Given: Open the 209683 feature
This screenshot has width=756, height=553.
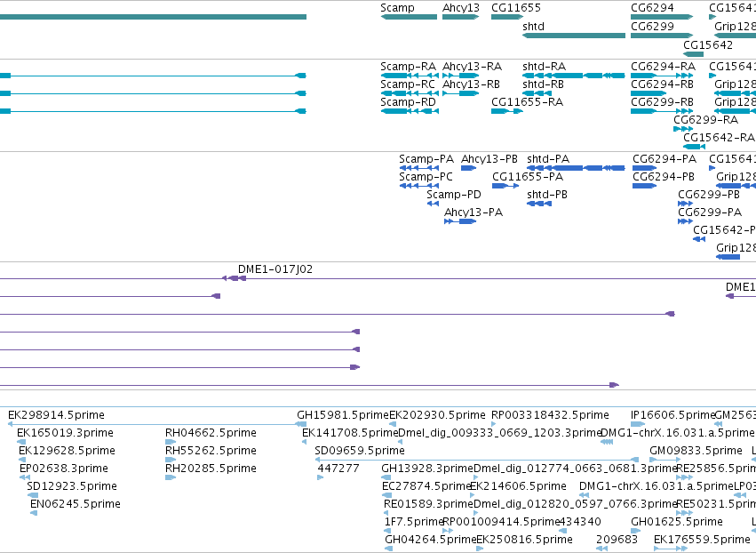Looking at the screenshot, I should (x=601, y=549).
